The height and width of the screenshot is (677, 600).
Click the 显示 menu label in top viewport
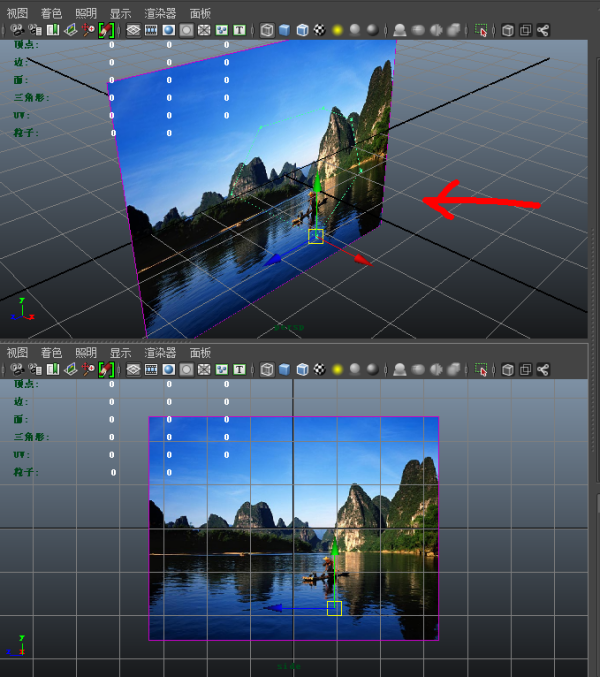tap(120, 14)
